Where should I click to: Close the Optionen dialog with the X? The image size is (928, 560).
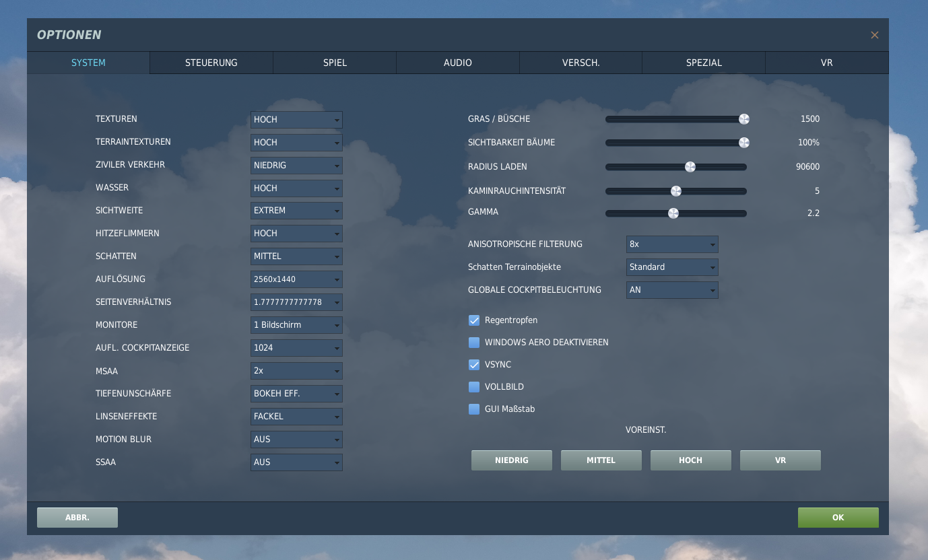[874, 35]
